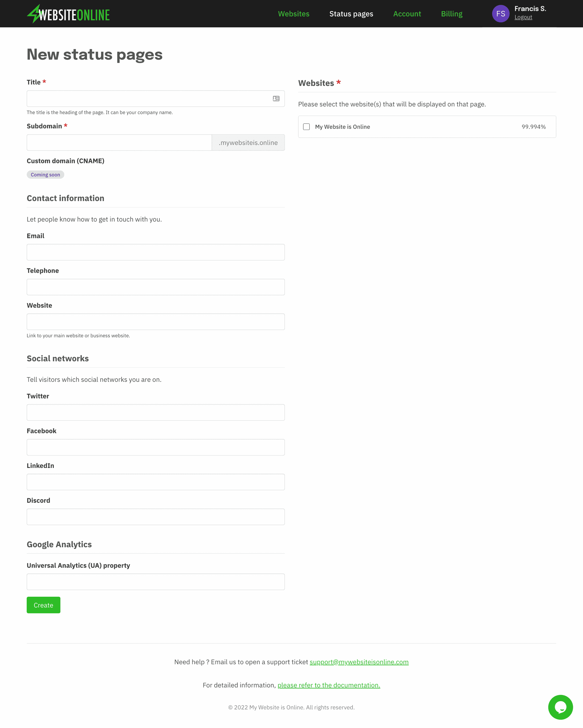
Task: Click the Telephone input field
Action: click(x=156, y=287)
